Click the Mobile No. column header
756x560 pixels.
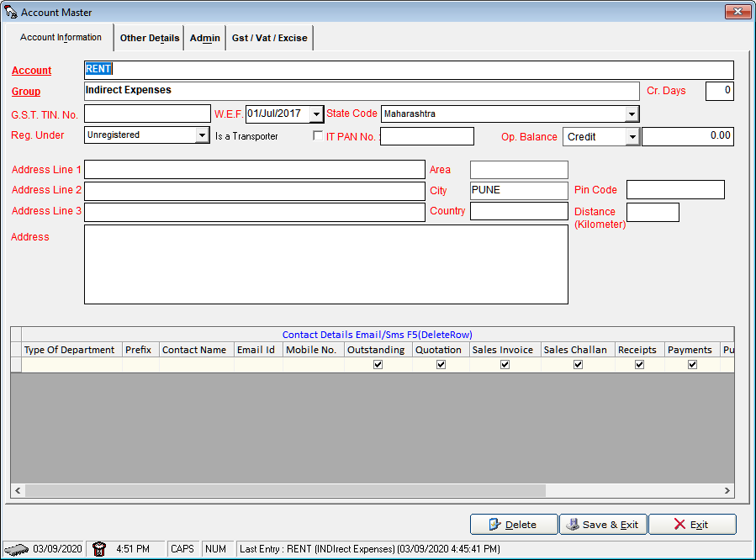point(314,350)
